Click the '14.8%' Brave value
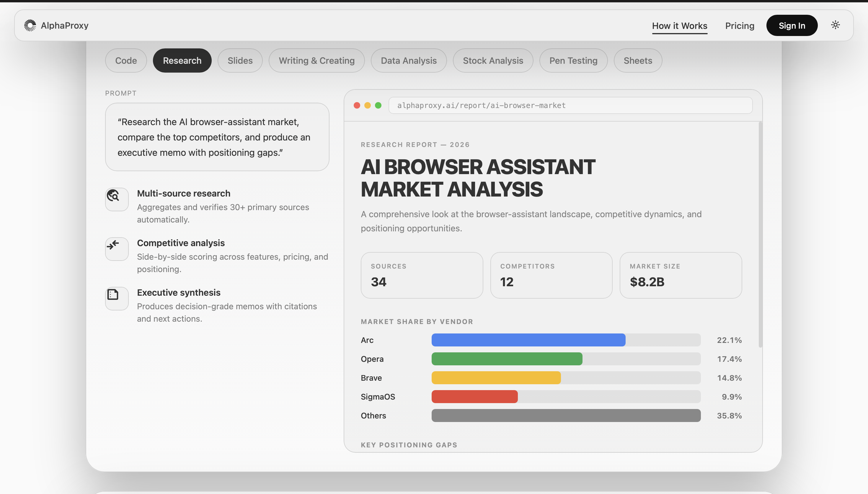The width and height of the screenshot is (868, 494). [729, 378]
